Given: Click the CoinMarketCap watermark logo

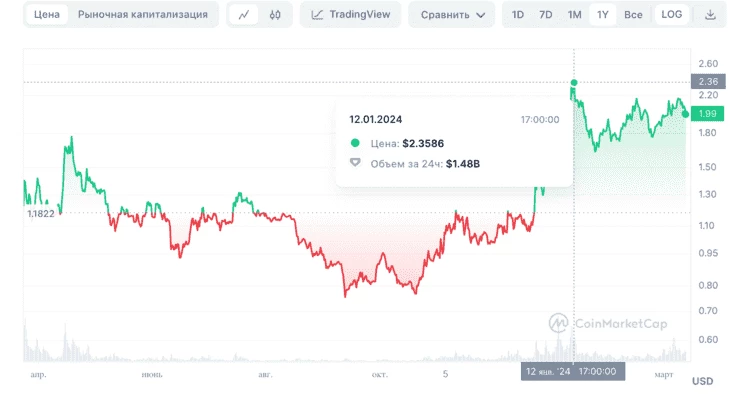Looking at the screenshot, I should pos(558,323).
